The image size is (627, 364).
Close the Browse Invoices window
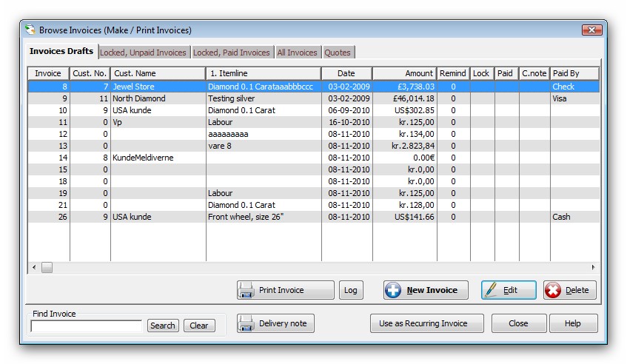tap(591, 30)
